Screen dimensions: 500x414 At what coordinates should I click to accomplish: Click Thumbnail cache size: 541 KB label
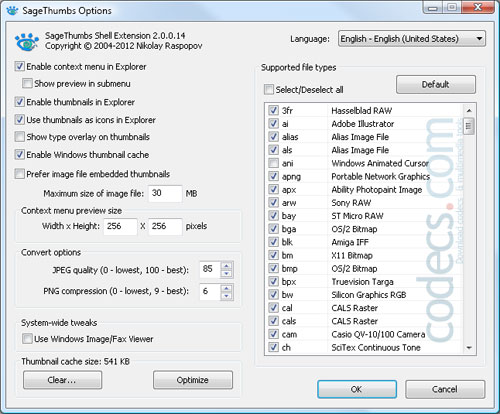click(76, 361)
